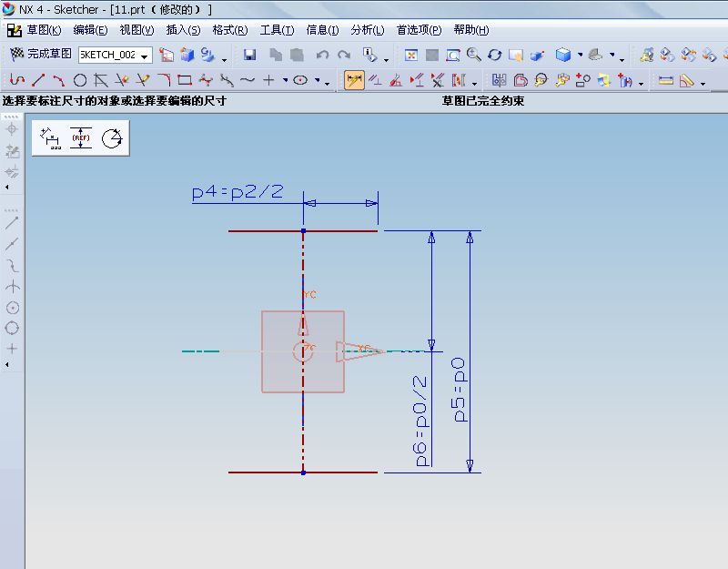Toggle the Inferred Dimensions tool (highlighted)
728x569 pixels.
[354, 80]
